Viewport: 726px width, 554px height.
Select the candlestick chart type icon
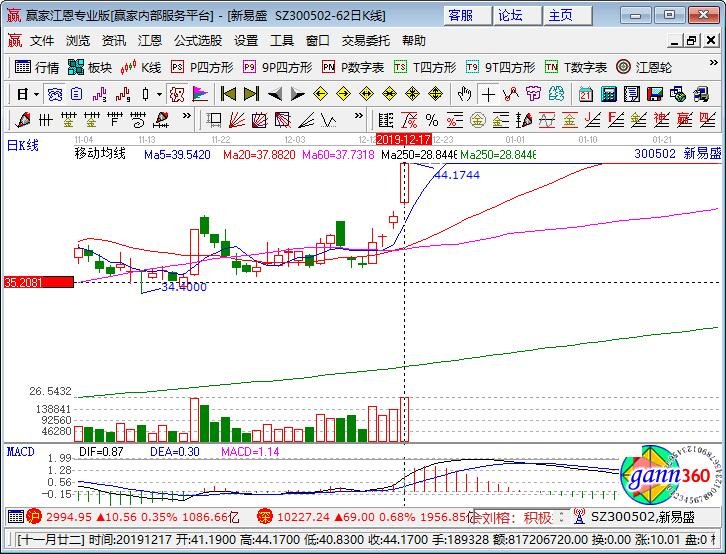tap(145, 95)
